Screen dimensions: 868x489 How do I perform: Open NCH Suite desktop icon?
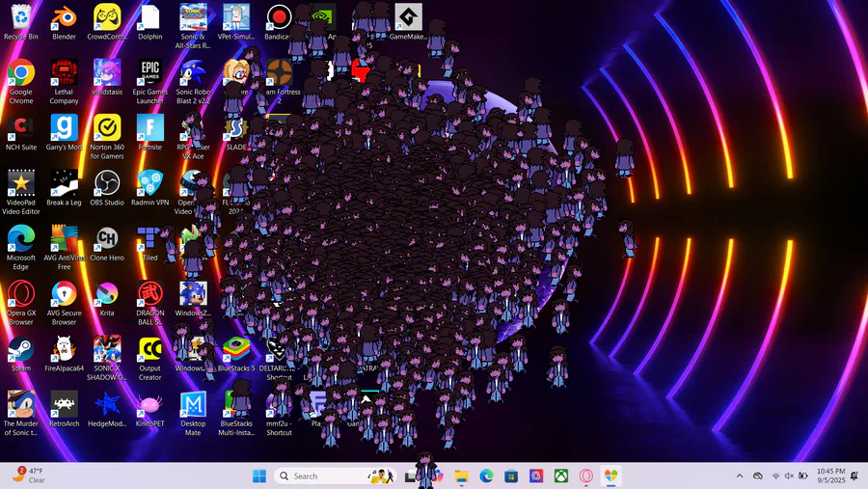click(21, 133)
